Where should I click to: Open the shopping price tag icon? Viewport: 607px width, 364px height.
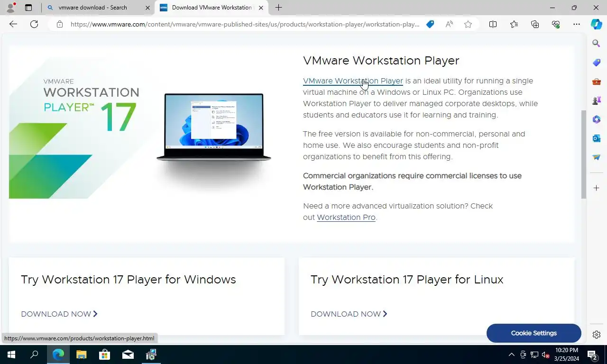coord(430,24)
